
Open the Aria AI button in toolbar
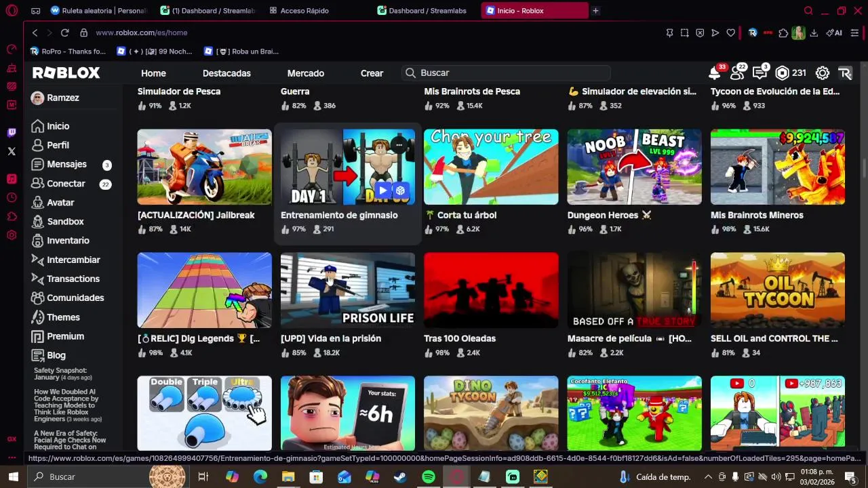834,33
